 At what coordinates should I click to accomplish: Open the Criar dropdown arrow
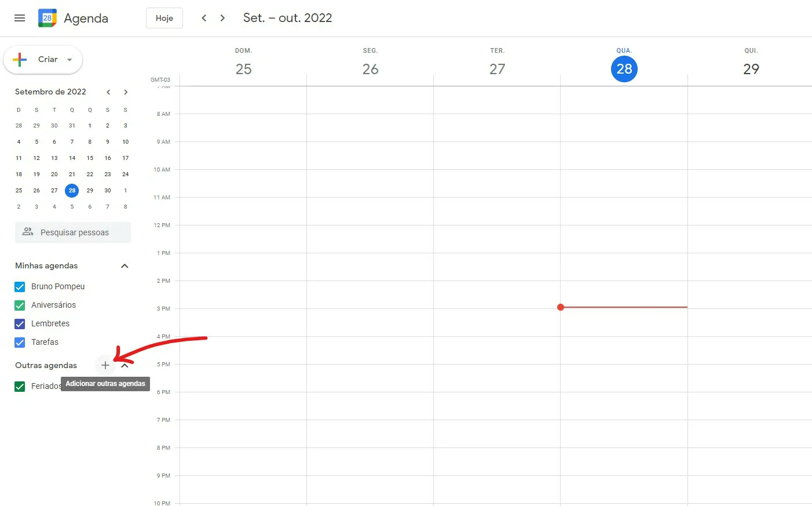pos(70,60)
